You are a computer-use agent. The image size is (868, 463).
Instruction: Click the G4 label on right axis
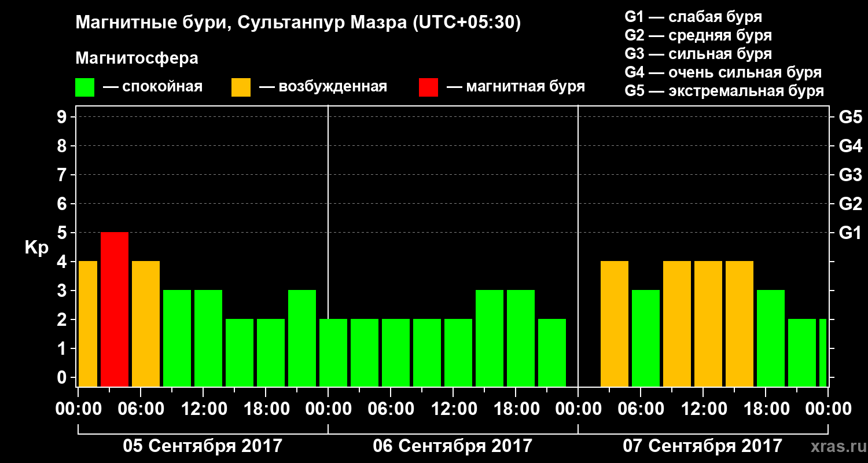click(x=850, y=146)
